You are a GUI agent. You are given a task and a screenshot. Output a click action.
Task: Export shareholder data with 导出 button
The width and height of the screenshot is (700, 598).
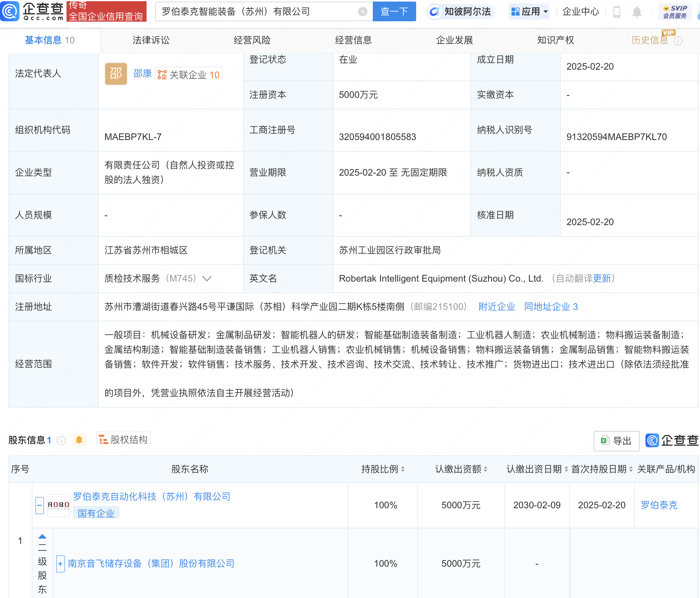(x=616, y=441)
